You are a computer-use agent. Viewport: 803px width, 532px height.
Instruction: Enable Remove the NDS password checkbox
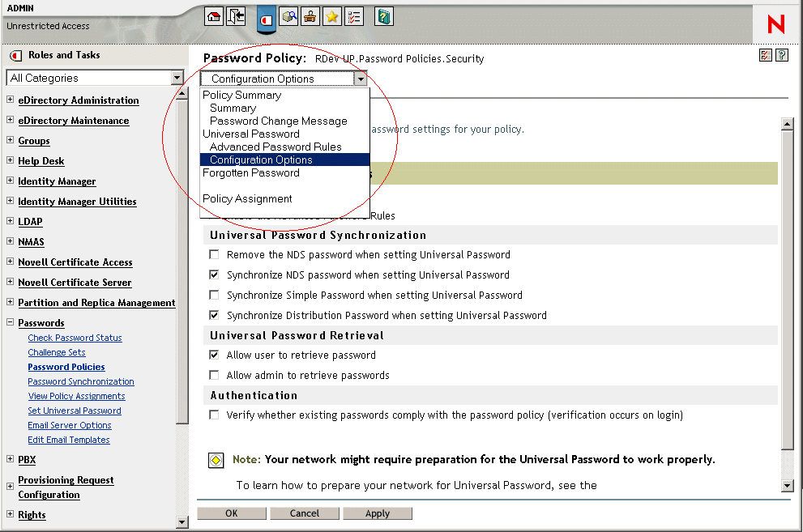[215, 254]
